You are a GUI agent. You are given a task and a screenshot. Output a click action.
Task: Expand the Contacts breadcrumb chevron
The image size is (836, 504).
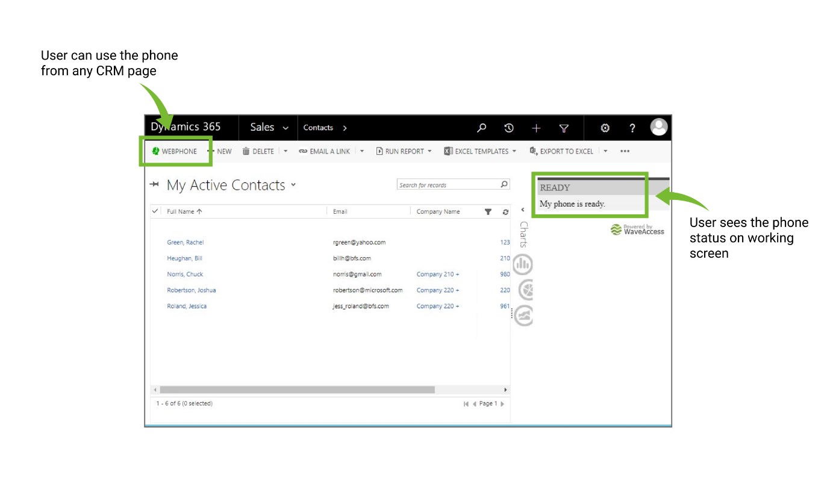click(345, 128)
